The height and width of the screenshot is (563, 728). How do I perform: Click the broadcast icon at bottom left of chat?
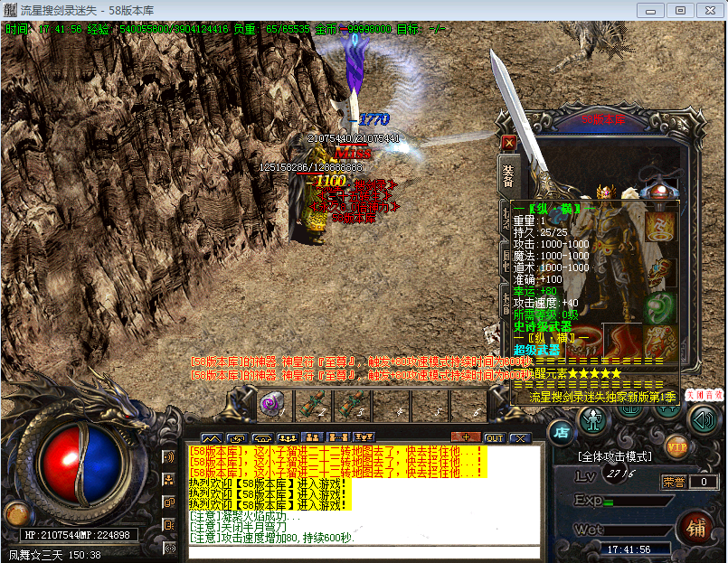[x=170, y=549]
